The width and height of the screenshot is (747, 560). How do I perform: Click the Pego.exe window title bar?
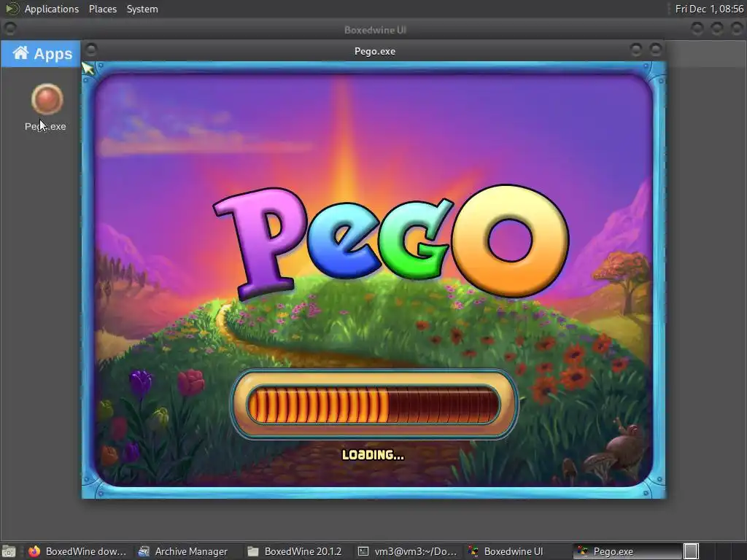374,51
